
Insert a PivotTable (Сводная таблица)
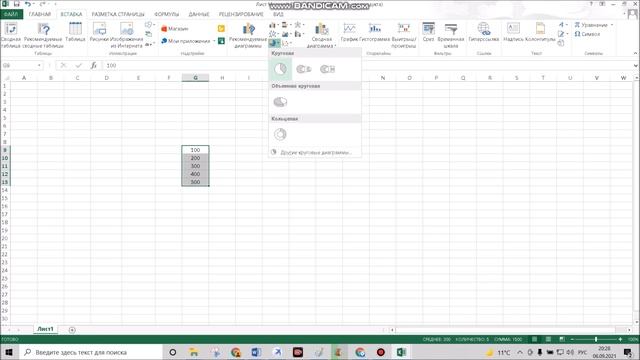pos(11,35)
